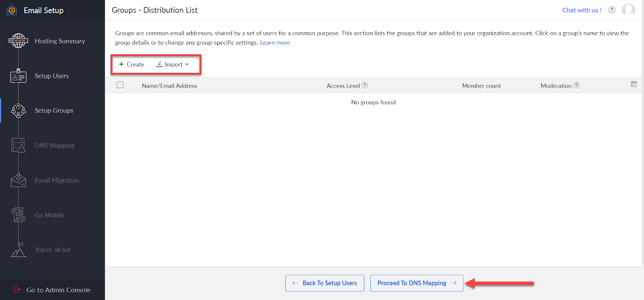Viewport: 644px width, 300px height.
Task: Show Access Level help tooltip icon
Action: click(365, 85)
